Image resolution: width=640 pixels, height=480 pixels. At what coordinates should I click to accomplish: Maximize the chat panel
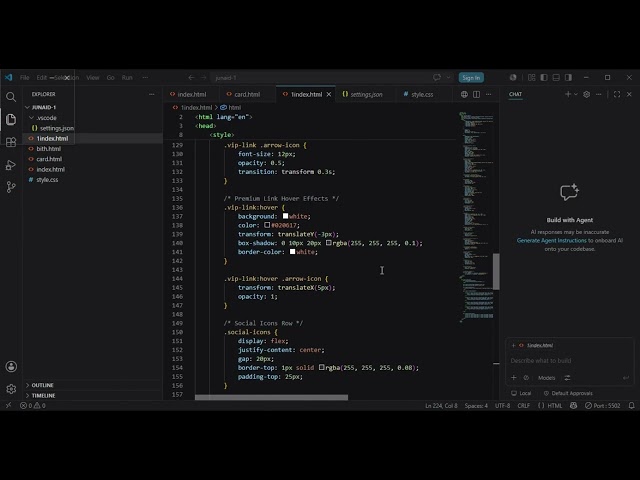[617, 94]
